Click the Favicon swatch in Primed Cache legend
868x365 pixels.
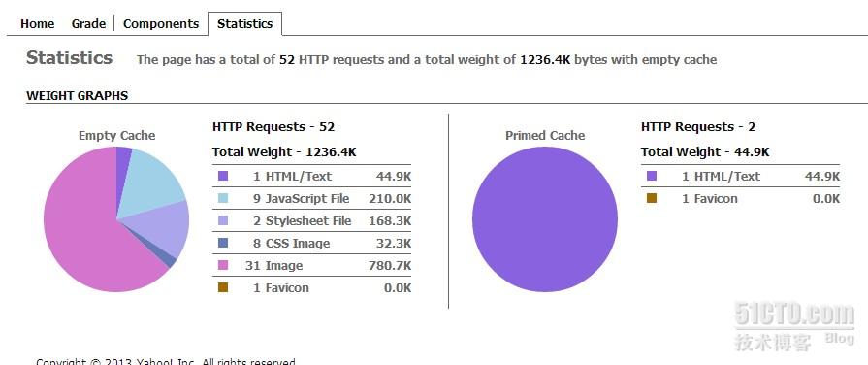652,198
